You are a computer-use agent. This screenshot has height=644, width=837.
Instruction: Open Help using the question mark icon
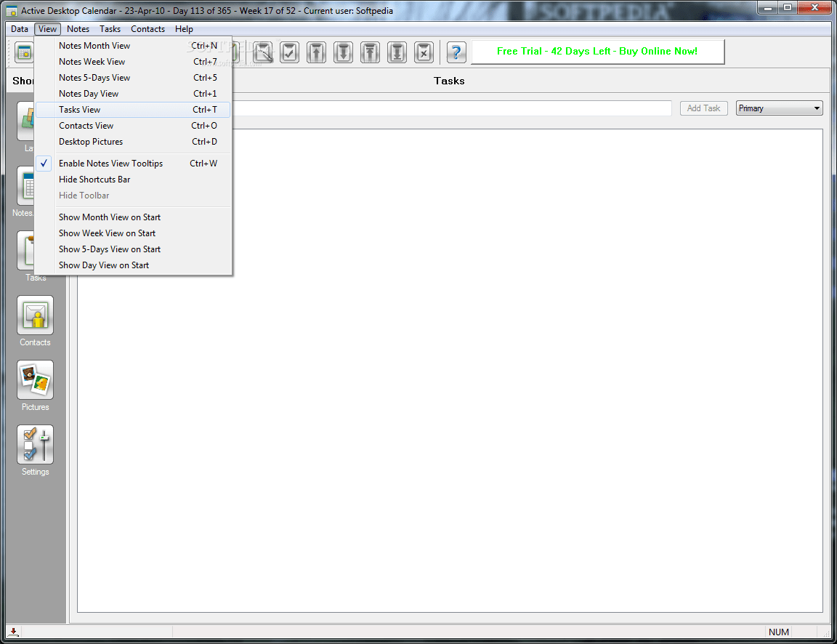pos(456,52)
